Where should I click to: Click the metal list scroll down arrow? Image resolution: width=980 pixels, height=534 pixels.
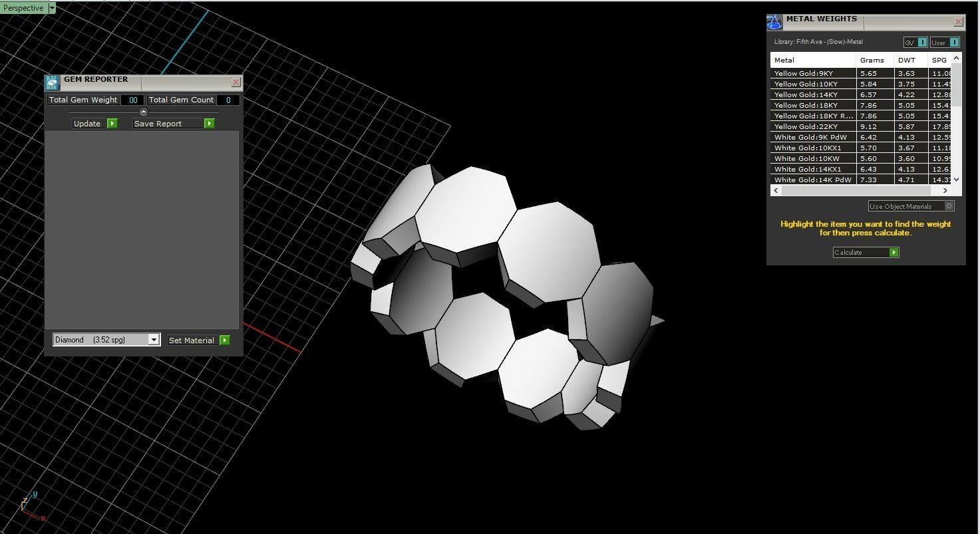[x=957, y=180]
